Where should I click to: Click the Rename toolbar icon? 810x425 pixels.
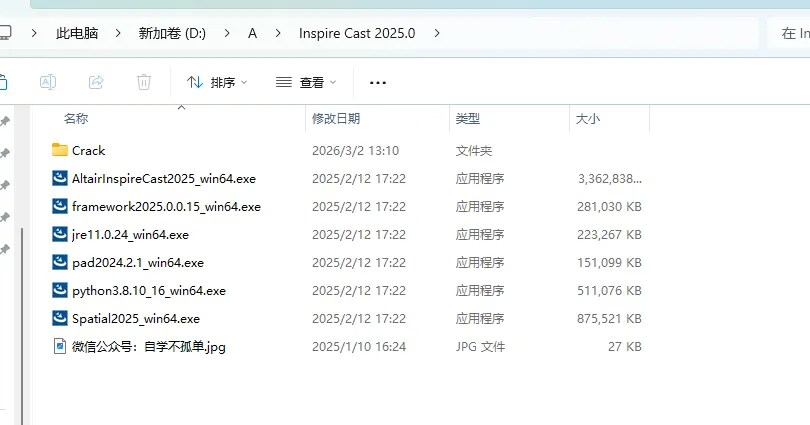point(48,82)
